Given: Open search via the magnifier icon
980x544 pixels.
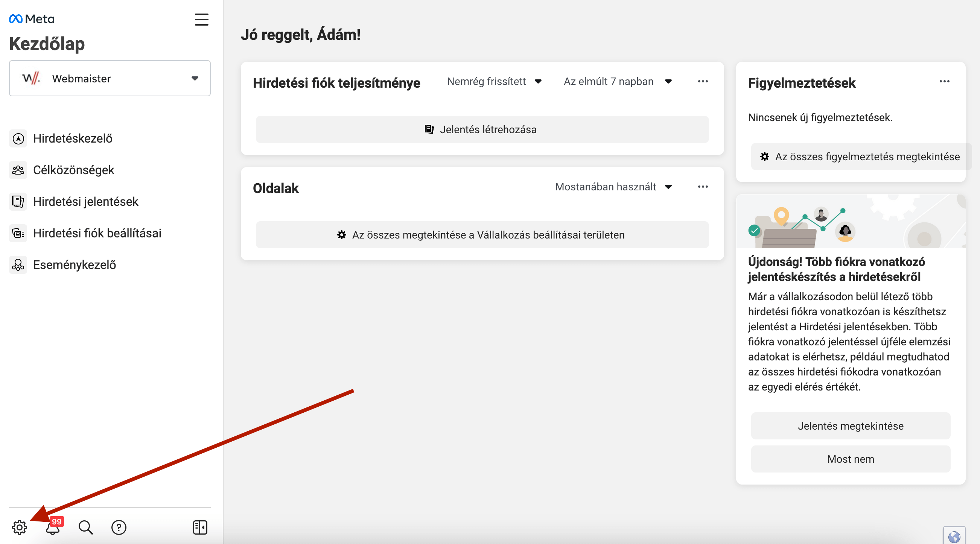Looking at the screenshot, I should (x=85, y=527).
